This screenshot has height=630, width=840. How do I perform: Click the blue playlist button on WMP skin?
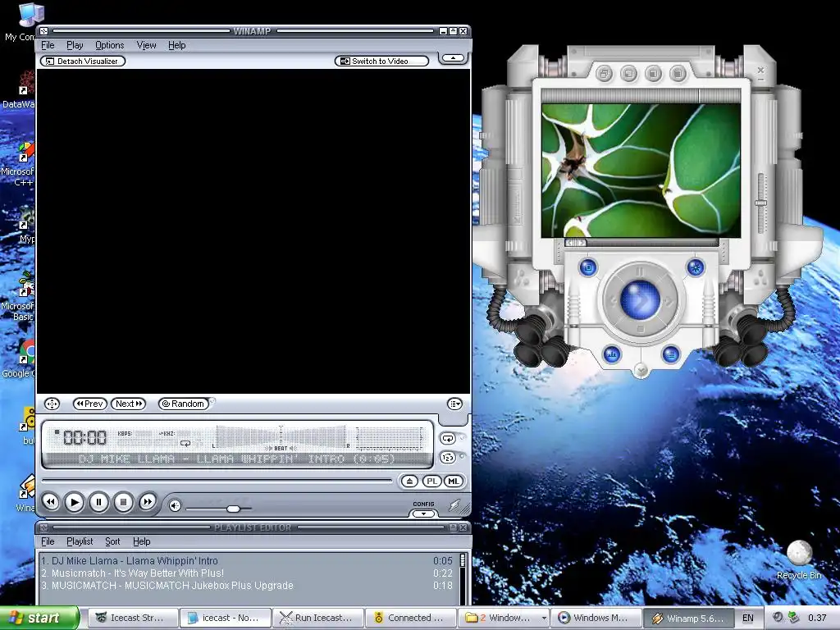pyautogui.click(x=671, y=354)
